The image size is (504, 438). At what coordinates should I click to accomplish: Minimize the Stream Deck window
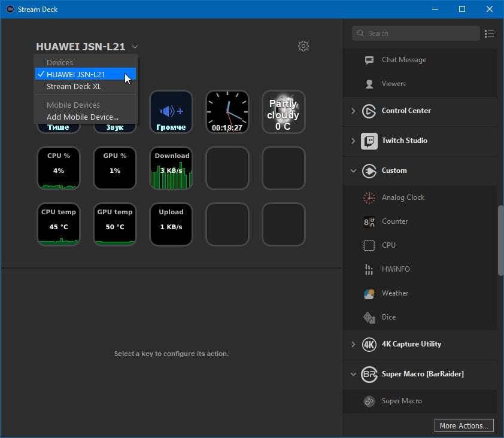pyautogui.click(x=435, y=9)
